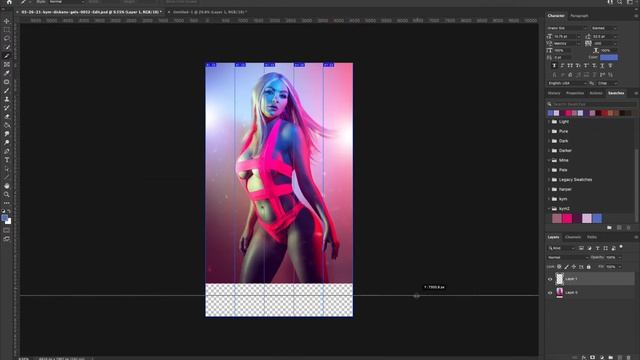
Task: Select the highlighted Slice tool
Action: coord(7,56)
